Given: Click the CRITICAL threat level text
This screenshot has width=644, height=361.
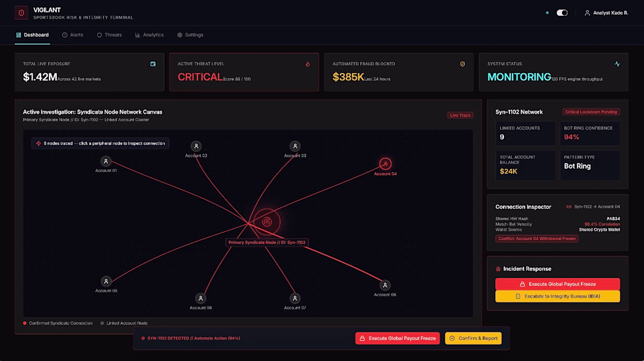Looking at the screenshot, I should tap(200, 77).
